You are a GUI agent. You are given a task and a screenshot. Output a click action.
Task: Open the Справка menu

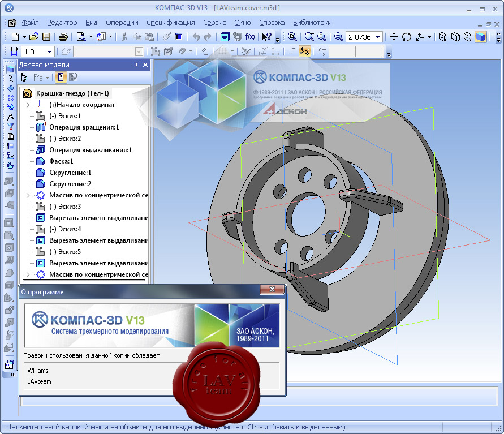point(272,23)
